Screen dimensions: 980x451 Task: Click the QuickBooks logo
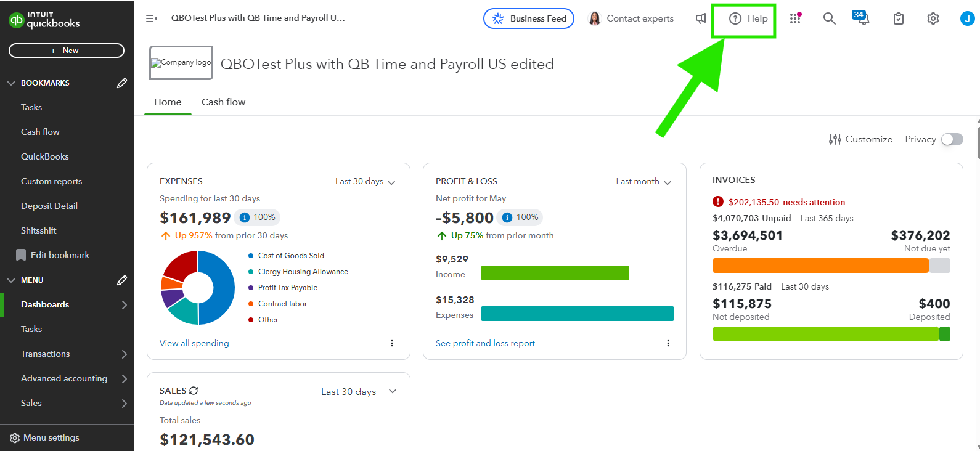coord(44,20)
